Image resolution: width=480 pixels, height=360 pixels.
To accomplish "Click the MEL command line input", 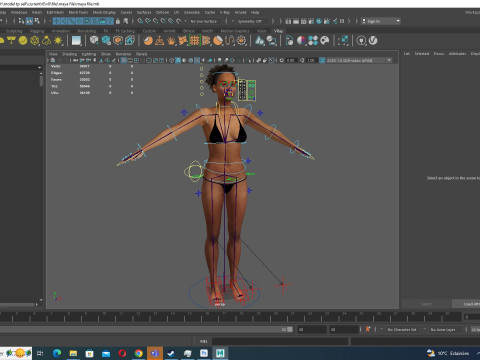I will (280, 341).
